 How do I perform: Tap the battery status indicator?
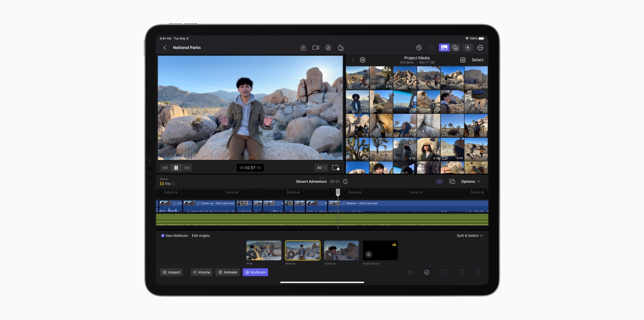point(481,38)
